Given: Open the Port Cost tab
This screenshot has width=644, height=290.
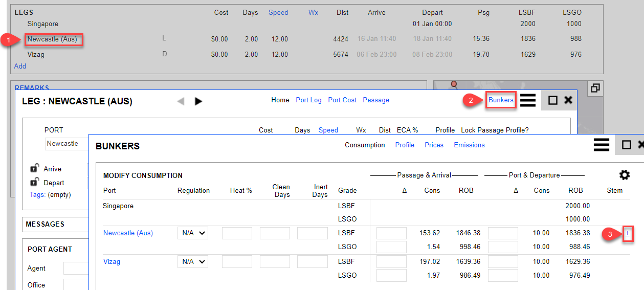Looking at the screenshot, I should [x=342, y=100].
